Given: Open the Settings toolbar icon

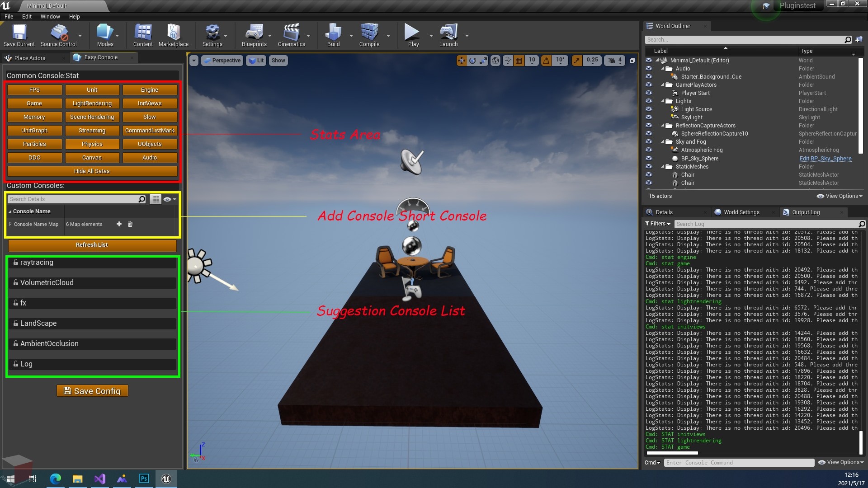Looking at the screenshot, I should point(212,35).
